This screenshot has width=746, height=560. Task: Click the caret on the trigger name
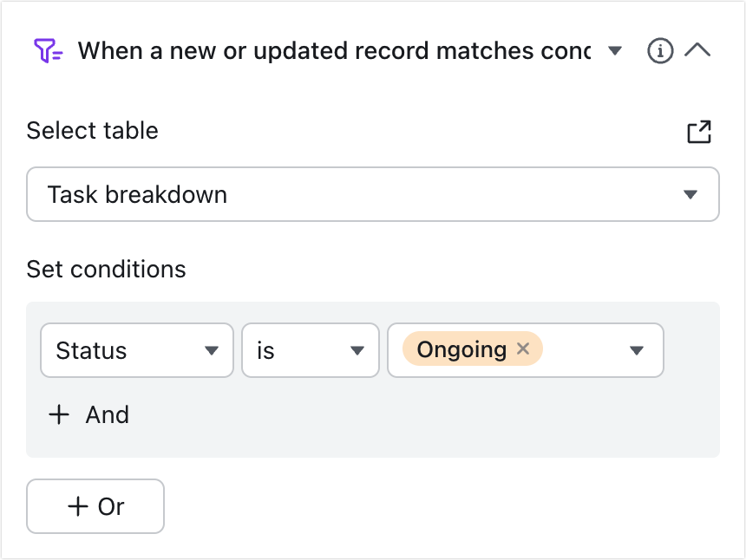[x=614, y=51]
